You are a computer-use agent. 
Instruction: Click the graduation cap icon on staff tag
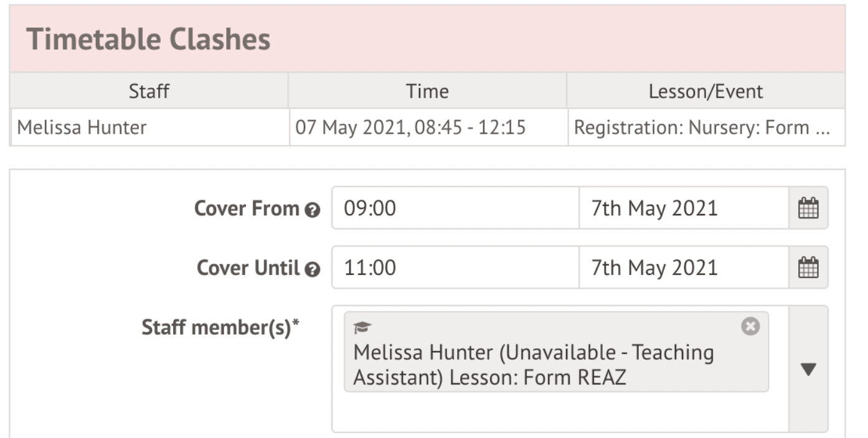[x=362, y=327]
